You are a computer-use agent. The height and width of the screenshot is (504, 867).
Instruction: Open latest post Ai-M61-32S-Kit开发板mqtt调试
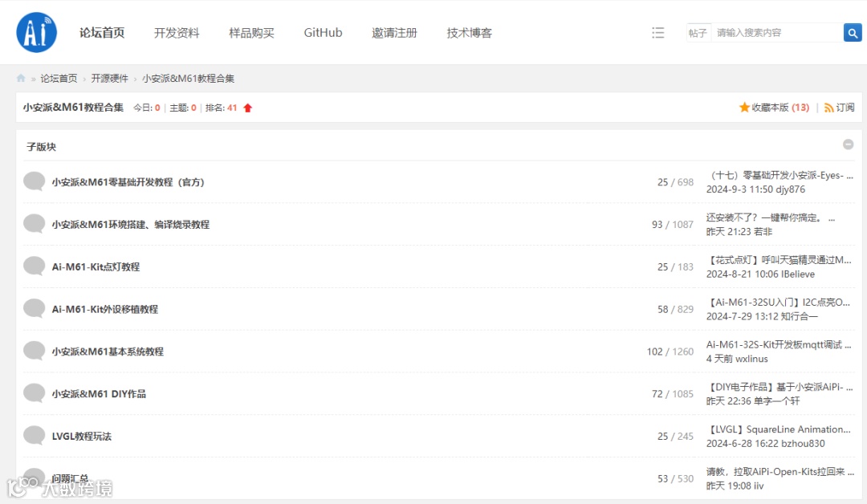[x=779, y=345]
